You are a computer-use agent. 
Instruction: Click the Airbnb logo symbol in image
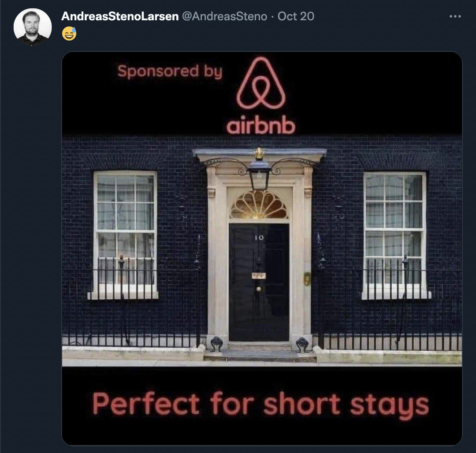(261, 83)
